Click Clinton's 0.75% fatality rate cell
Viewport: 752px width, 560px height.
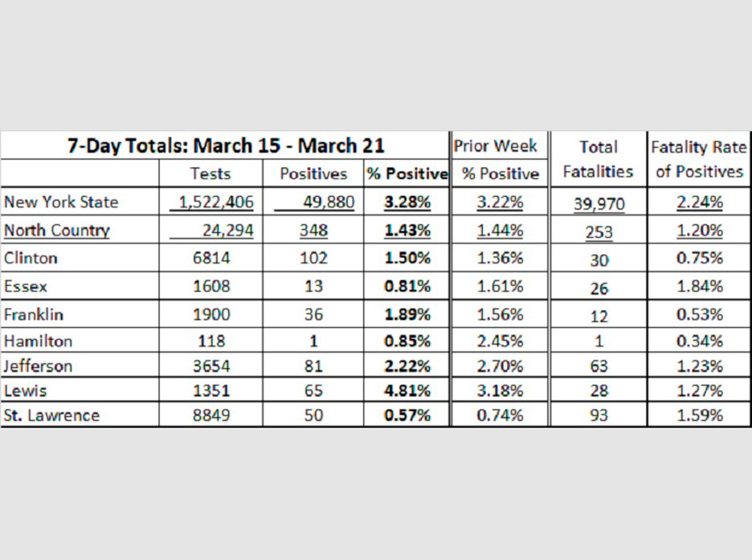[x=700, y=259]
